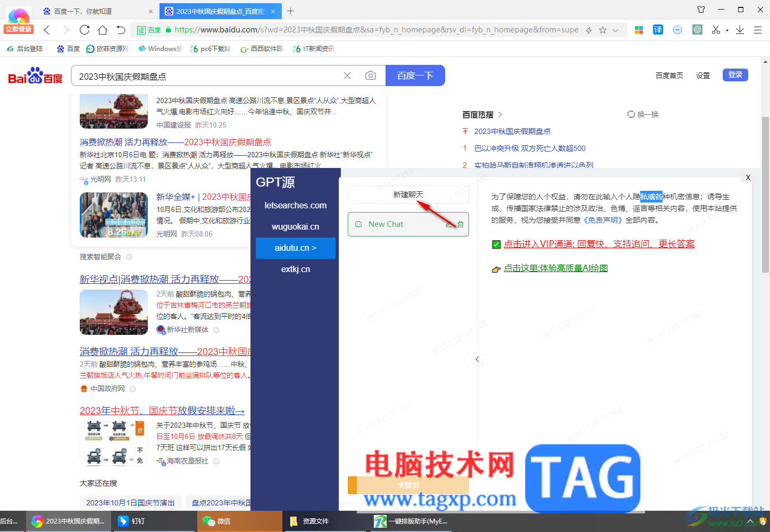This screenshot has height=532, width=770.
Task: Go forward with the browser's forward arrow
Action: pyautogui.click(x=66, y=30)
